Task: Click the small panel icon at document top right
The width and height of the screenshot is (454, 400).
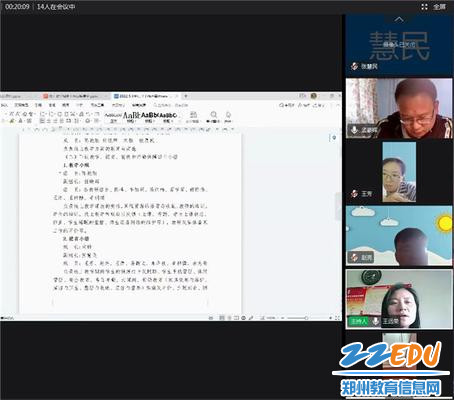Action: (333, 137)
